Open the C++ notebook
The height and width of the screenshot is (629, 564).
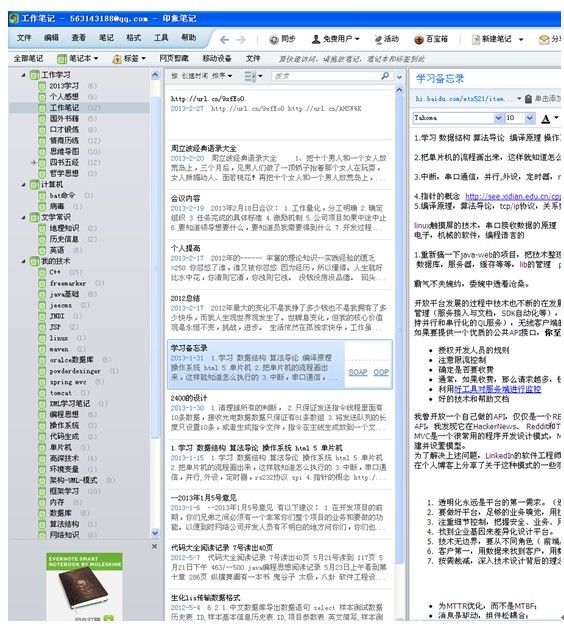pos(55,272)
